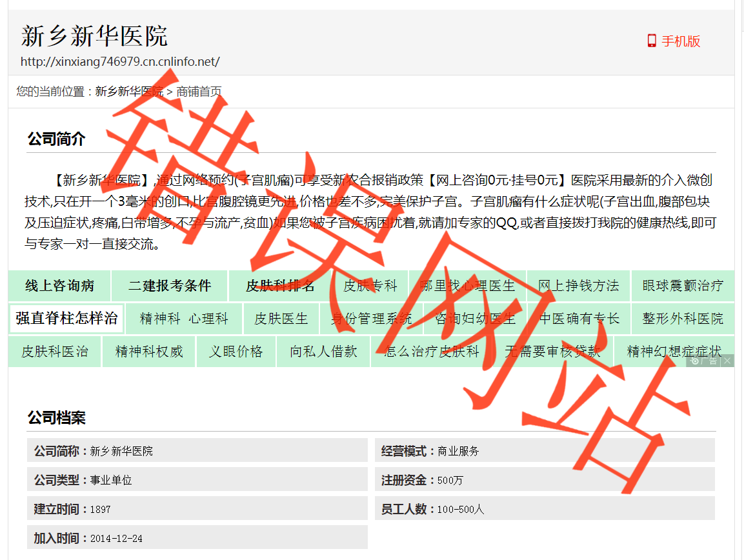Select the 商铺首页 breadcrumb item

coord(199,92)
